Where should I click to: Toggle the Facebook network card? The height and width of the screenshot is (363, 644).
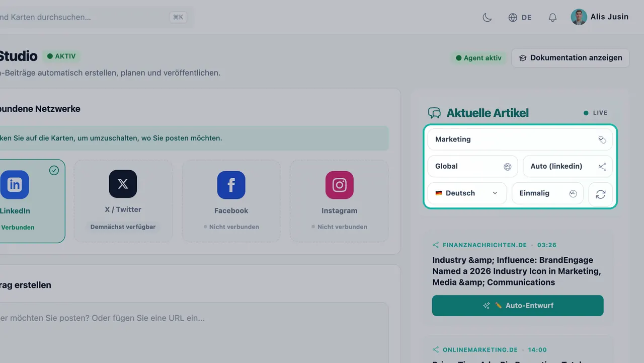point(231,201)
